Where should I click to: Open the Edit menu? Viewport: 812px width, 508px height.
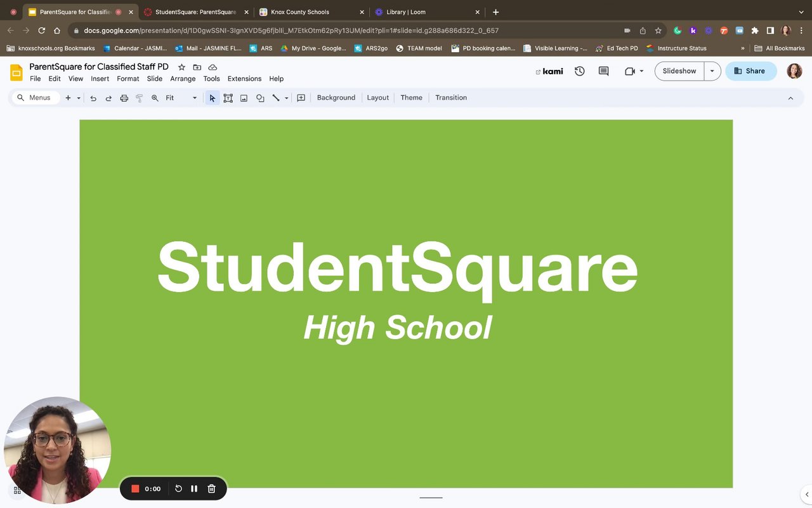55,79
